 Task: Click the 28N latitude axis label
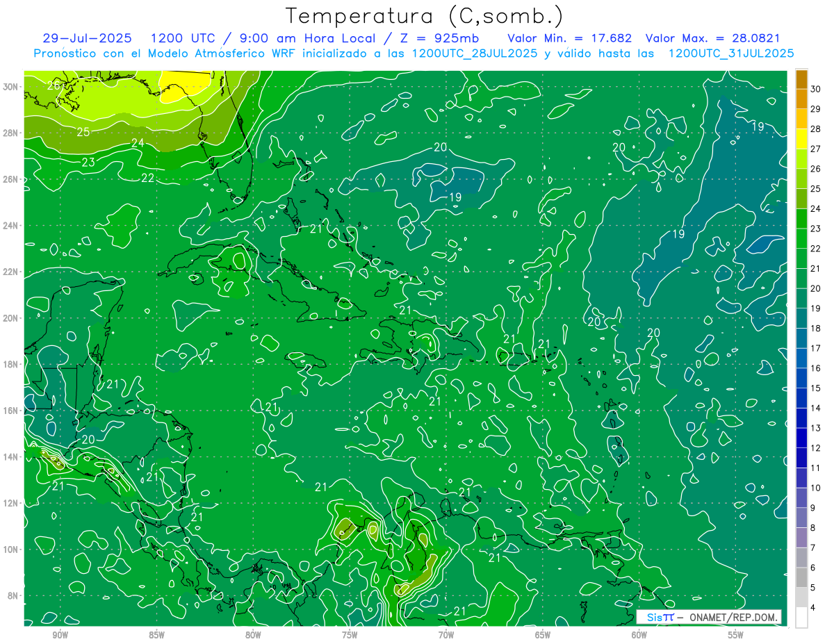[x=11, y=133]
